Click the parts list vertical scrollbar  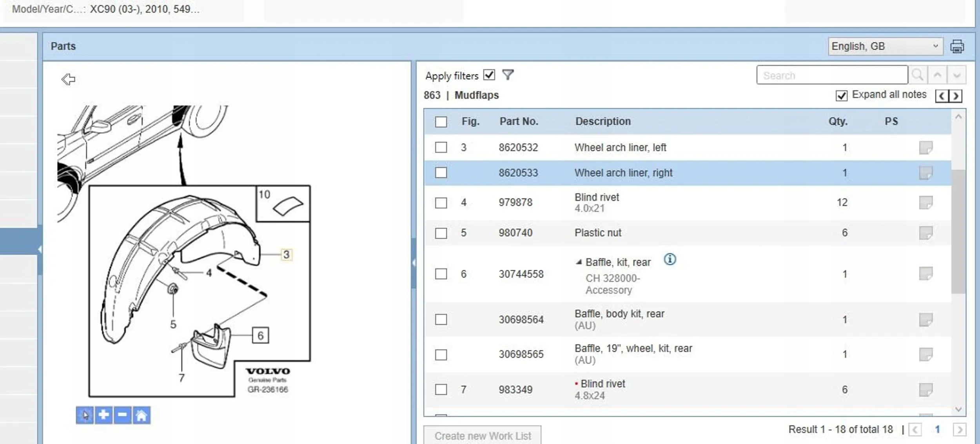pos(958,231)
